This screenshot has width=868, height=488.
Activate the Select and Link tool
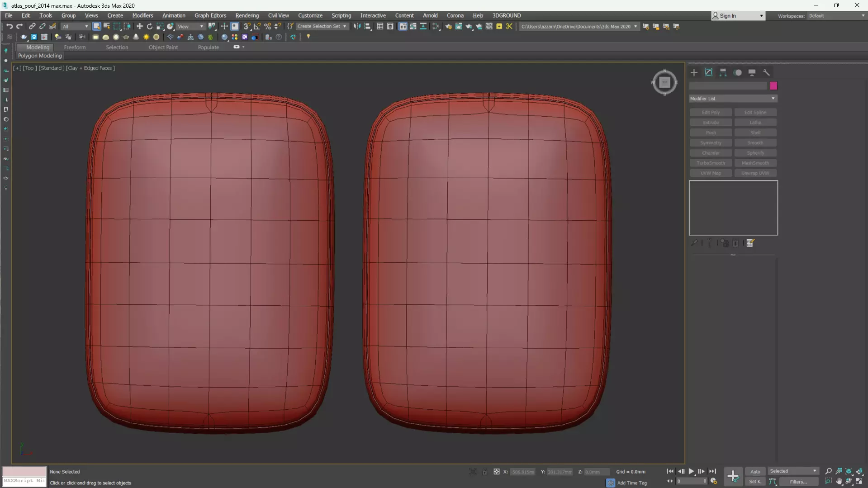[32, 26]
